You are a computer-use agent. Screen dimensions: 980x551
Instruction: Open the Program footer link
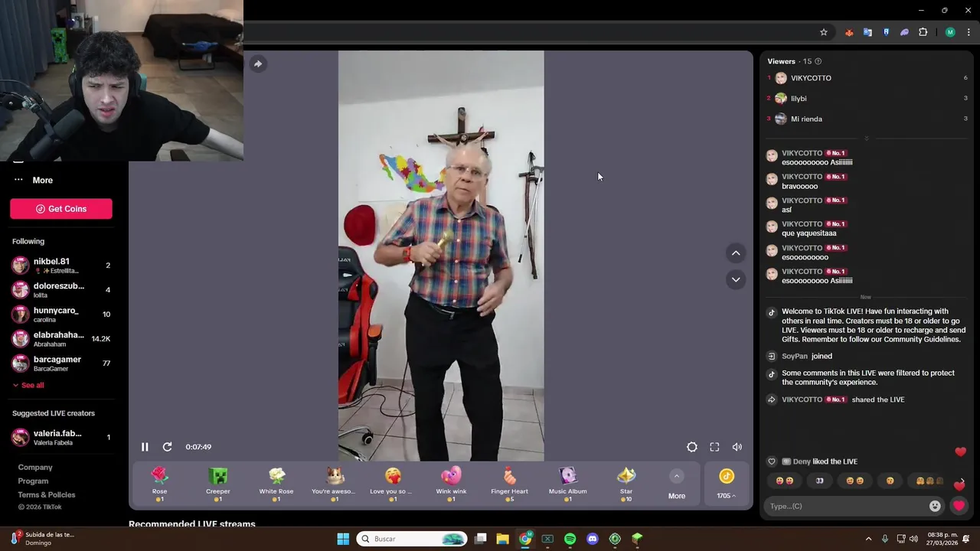[33, 481]
